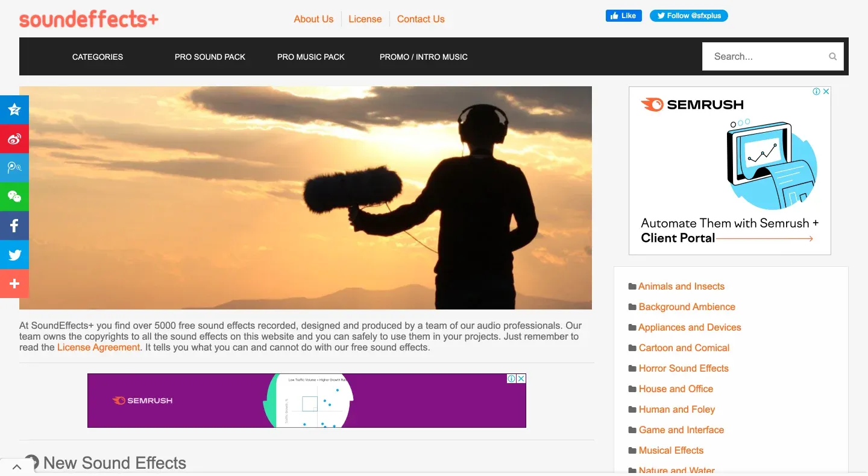Open the License Agreement link

coord(98,347)
